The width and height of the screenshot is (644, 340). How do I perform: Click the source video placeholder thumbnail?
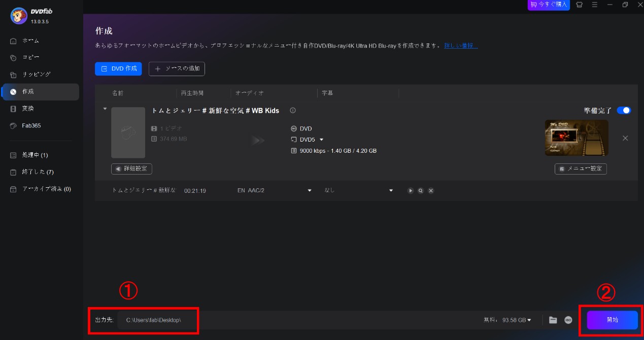point(128,132)
